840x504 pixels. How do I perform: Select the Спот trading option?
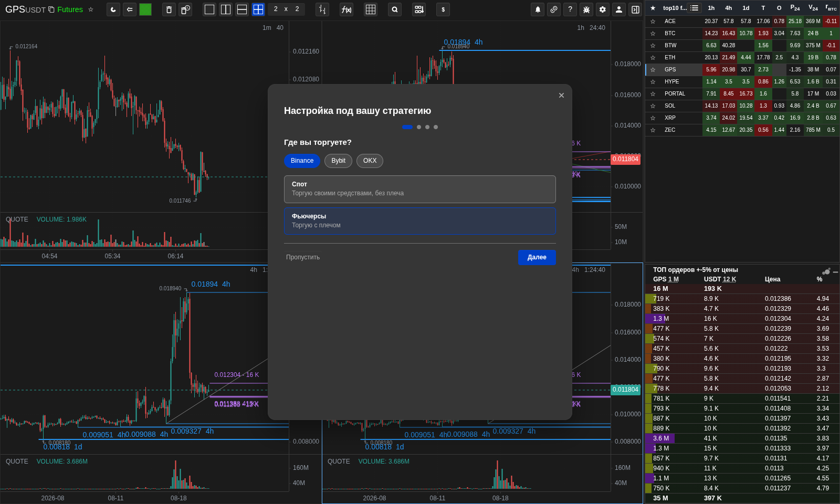tap(420, 189)
